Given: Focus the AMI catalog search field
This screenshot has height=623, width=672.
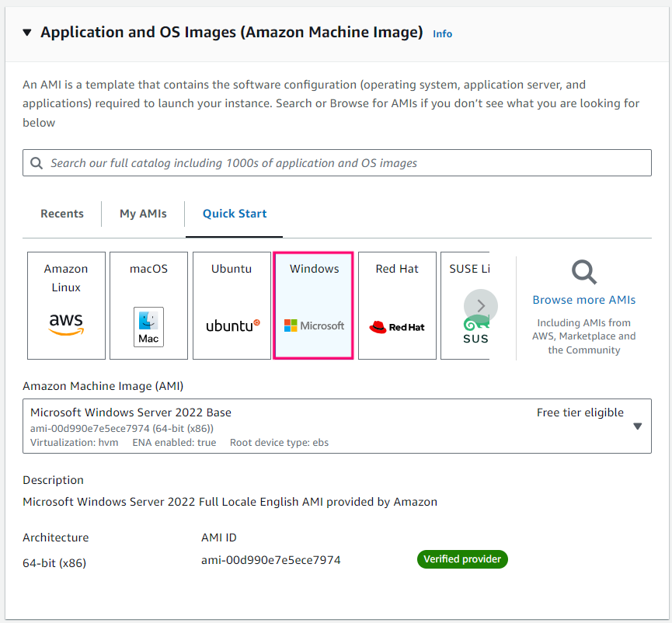Looking at the screenshot, I should point(342,163).
